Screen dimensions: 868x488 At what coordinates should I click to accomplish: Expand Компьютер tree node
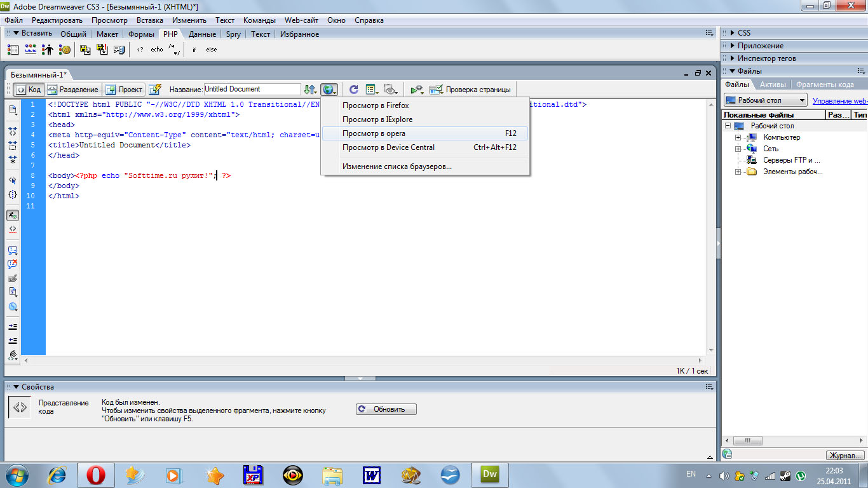coord(738,137)
